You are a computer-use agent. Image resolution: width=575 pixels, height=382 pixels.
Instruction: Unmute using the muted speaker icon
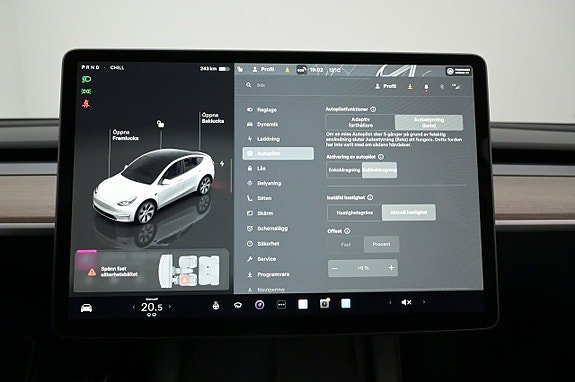click(x=406, y=302)
